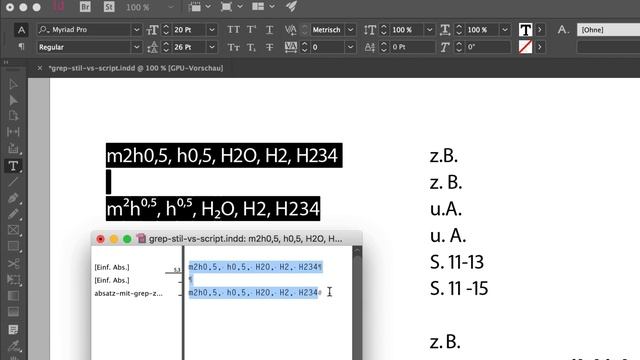Click the skew italic T icon
The image size is (640, 360).
[x=444, y=47]
